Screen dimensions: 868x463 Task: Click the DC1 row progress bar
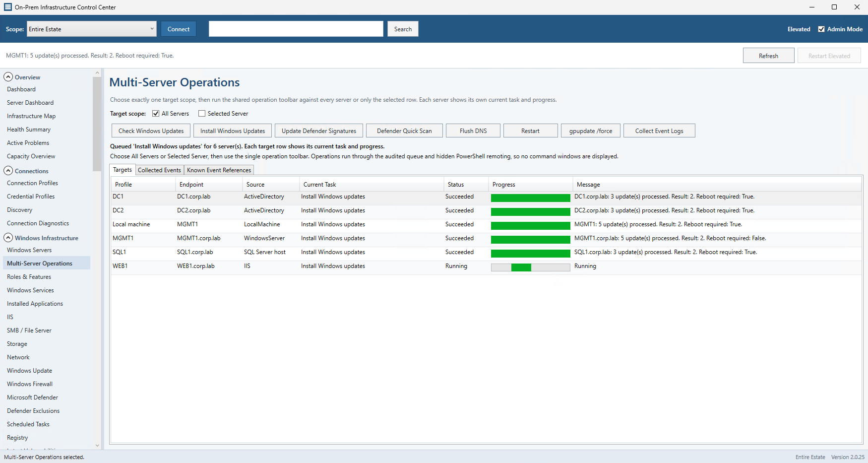coord(531,198)
